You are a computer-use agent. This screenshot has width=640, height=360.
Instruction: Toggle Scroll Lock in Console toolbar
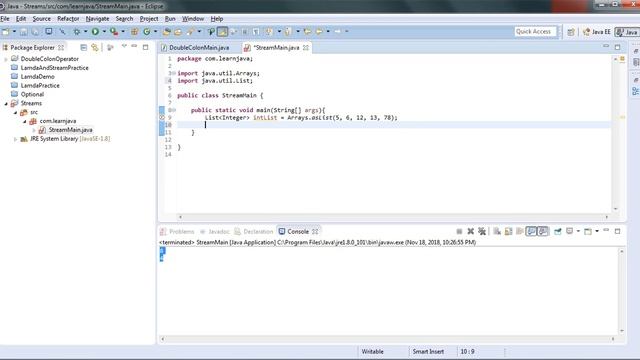tap(508, 231)
